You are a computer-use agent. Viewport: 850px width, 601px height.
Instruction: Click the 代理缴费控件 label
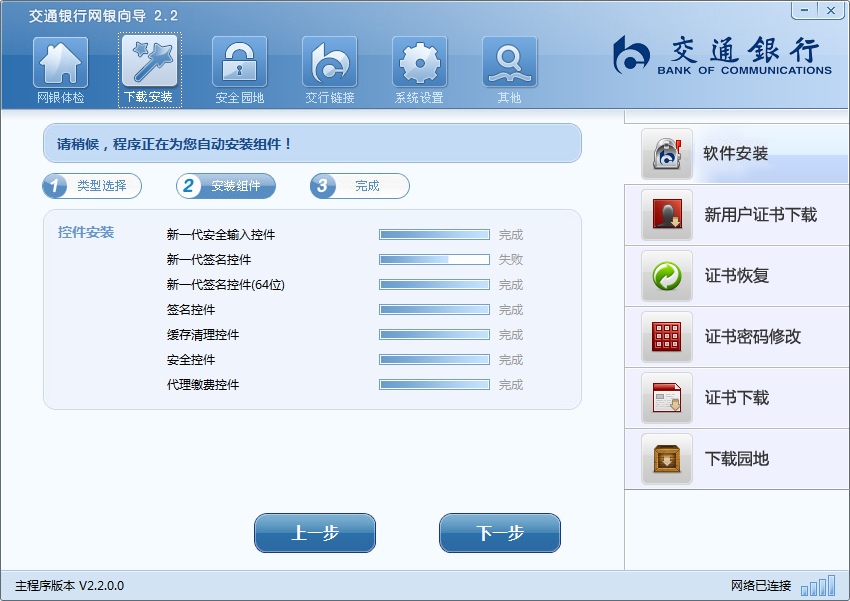point(203,384)
